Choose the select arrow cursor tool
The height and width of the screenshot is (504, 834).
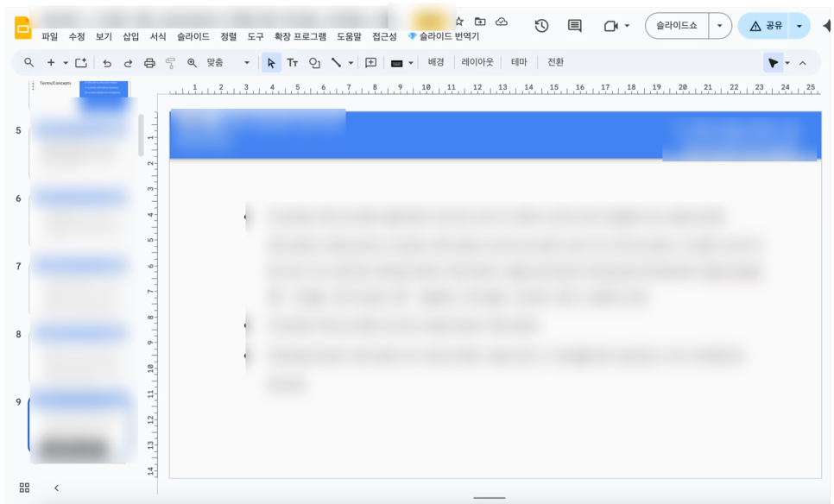271,63
